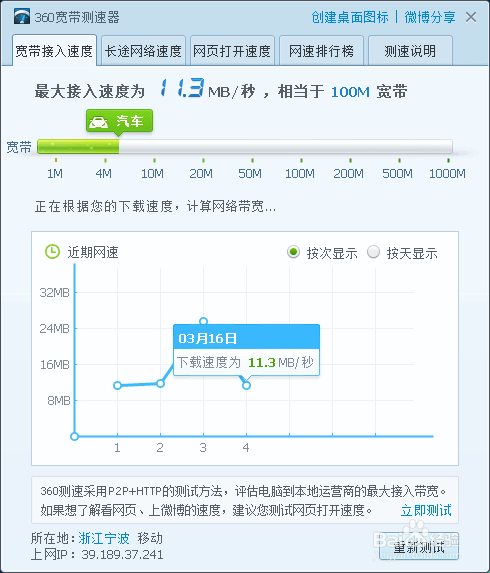
Task: Click the 360 speedometer app icon
Action: 22,17
